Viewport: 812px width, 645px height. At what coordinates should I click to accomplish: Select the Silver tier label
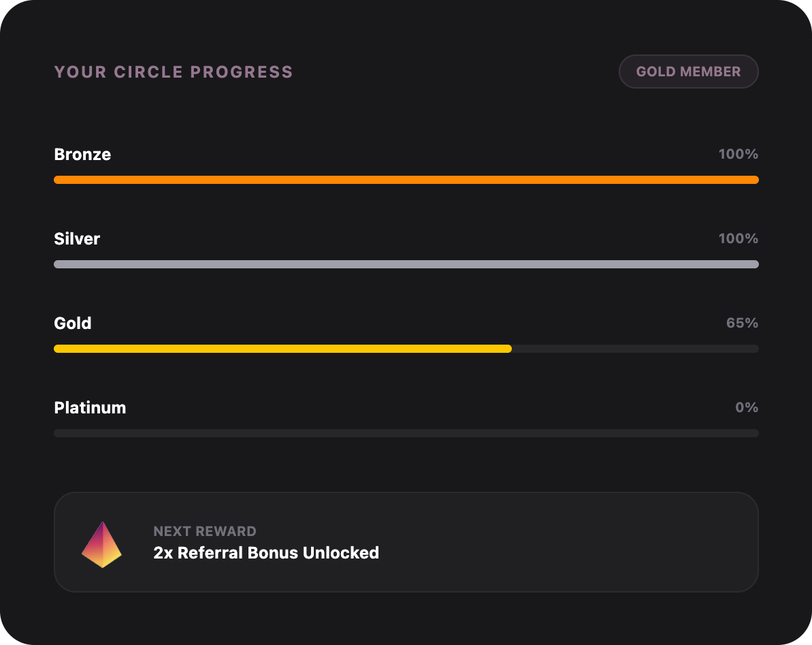tap(77, 239)
